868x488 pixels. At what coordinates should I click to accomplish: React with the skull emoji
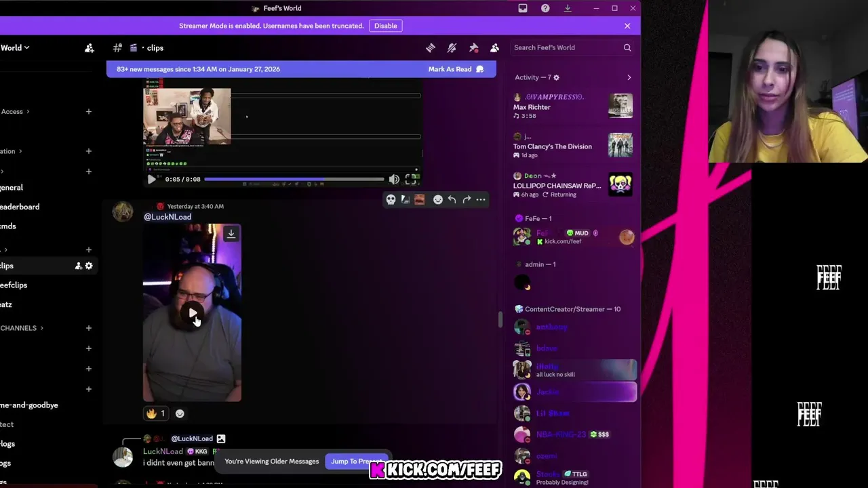pos(391,199)
